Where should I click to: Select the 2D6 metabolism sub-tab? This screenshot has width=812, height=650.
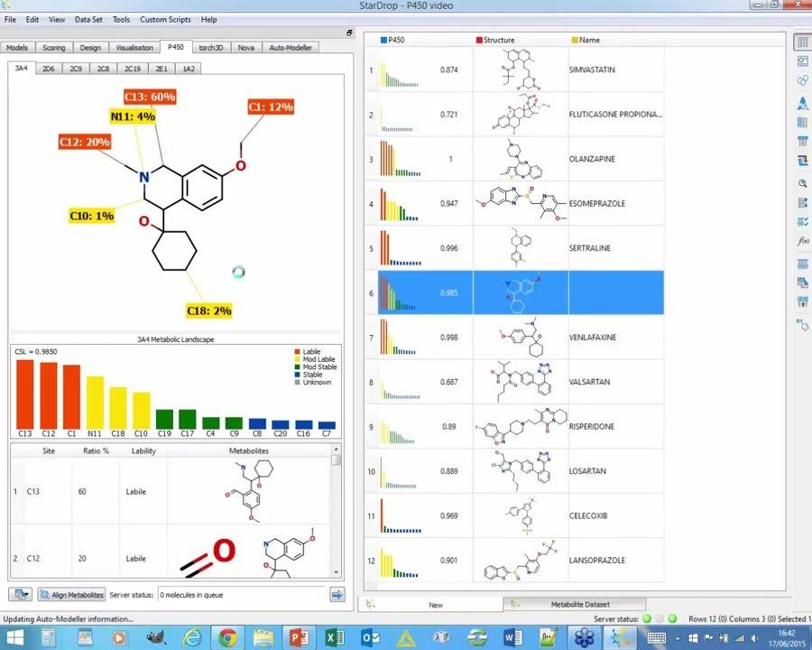(48, 68)
